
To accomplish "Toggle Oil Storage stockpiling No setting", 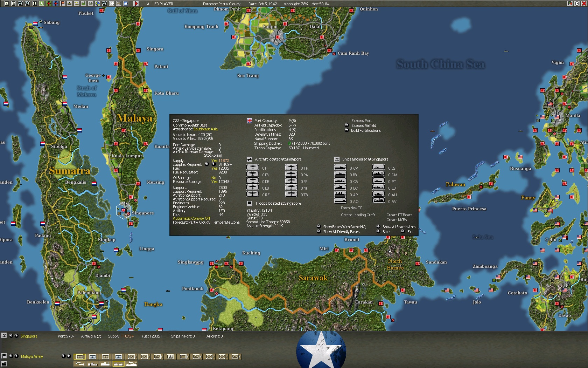I will [x=213, y=178].
